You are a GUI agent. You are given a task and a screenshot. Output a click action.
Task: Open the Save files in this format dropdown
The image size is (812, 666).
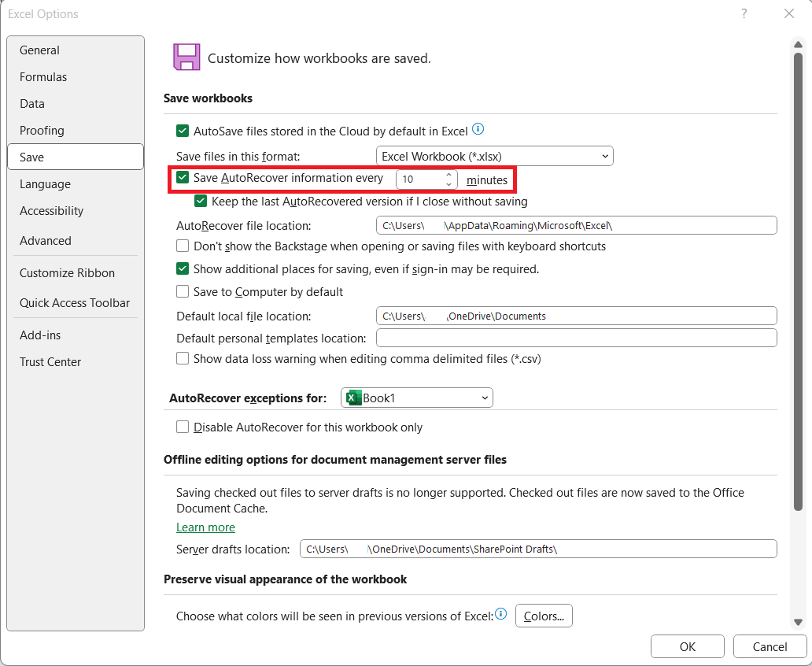coord(495,156)
